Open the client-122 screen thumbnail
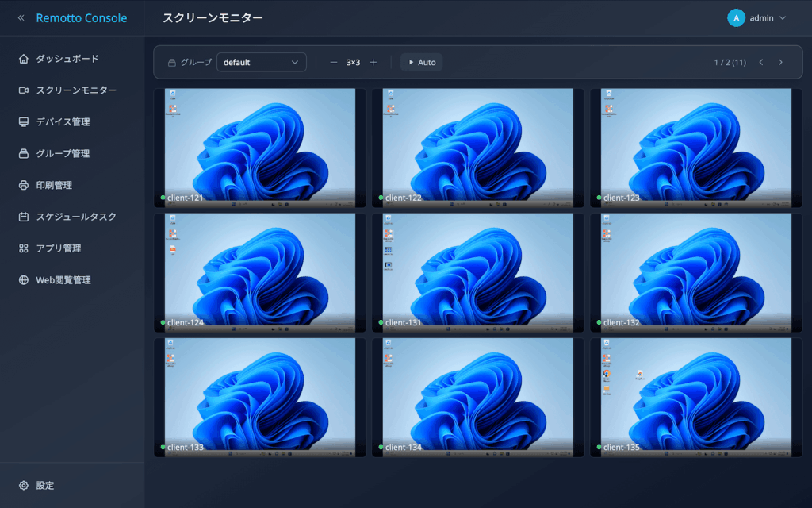This screenshot has width=812, height=508. click(478, 148)
